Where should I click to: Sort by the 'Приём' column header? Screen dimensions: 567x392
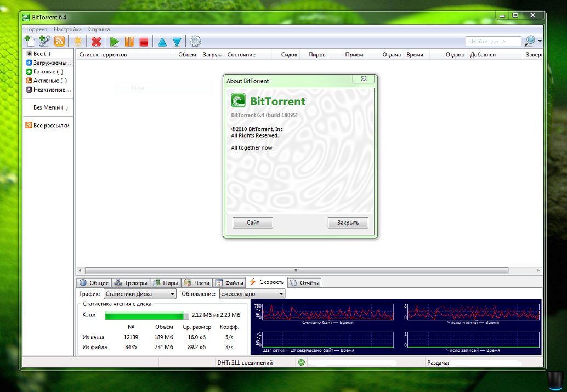pos(347,55)
